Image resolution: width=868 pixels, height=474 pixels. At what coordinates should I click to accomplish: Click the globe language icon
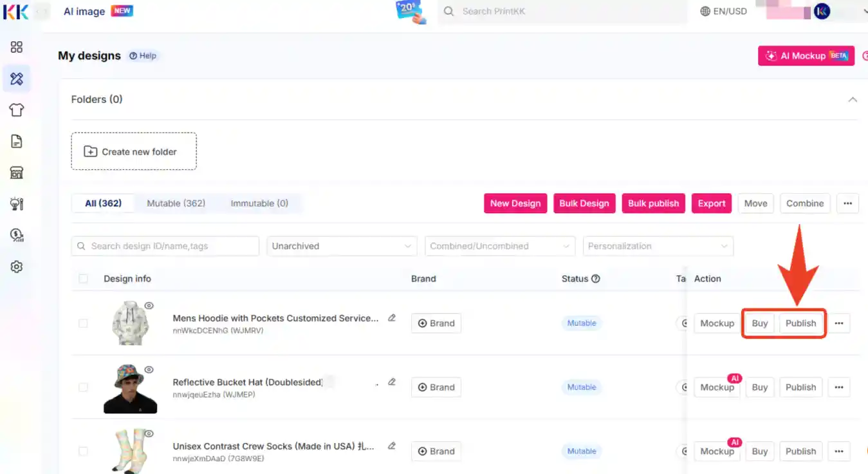coord(705,12)
